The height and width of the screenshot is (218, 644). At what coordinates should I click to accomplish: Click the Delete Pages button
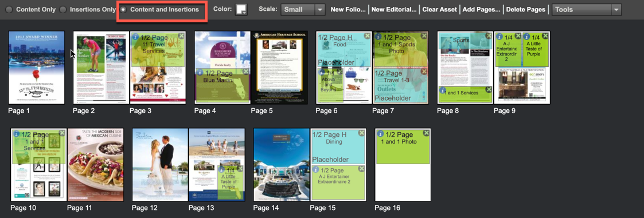point(526,9)
